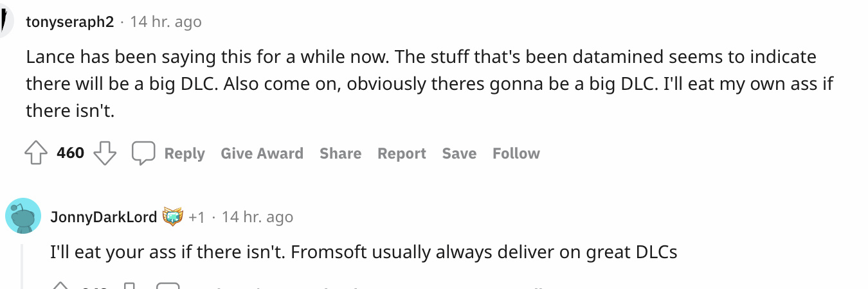
Task: Click JonnyDarkLord's reply text about Fromsoft
Action: pyautogui.click(x=363, y=252)
